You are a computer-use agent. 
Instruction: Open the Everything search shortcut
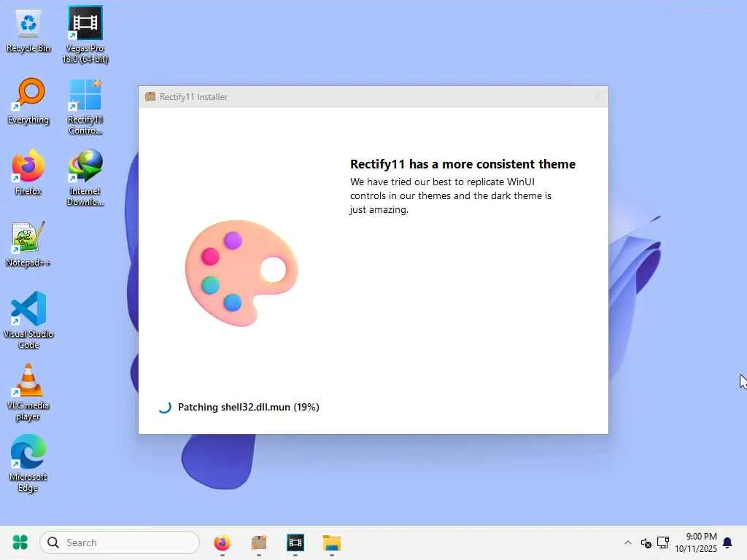coord(28,102)
